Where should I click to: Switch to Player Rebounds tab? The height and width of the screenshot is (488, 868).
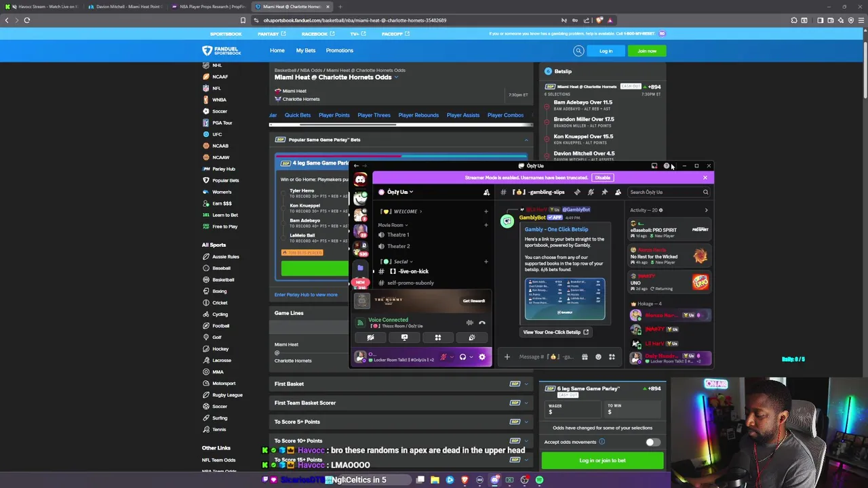click(418, 115)
